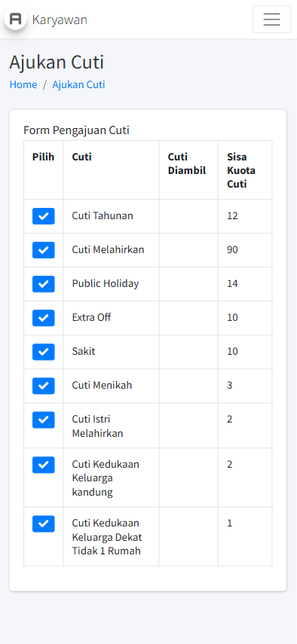Click the Cuti Diambil column header
The width and height of the screenshot is (297, 644).
pos(187,163)
